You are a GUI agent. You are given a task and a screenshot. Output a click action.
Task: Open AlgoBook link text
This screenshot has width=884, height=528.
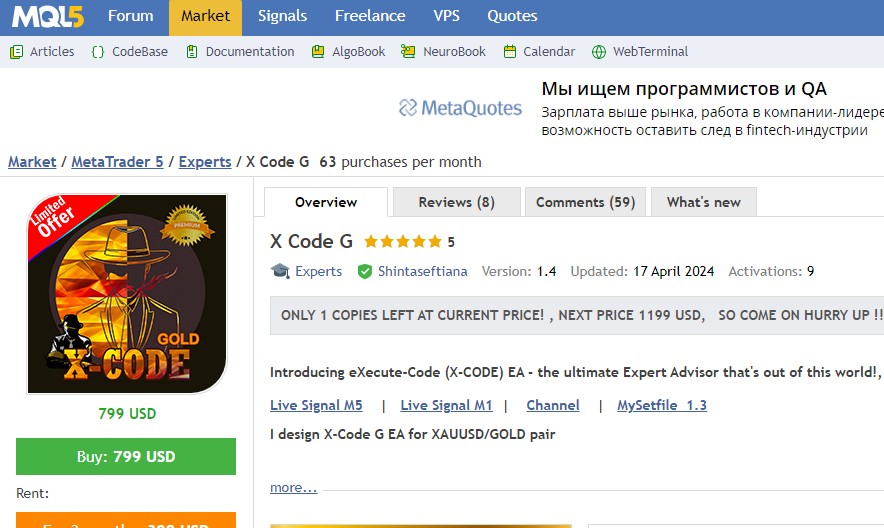[359, 52]
